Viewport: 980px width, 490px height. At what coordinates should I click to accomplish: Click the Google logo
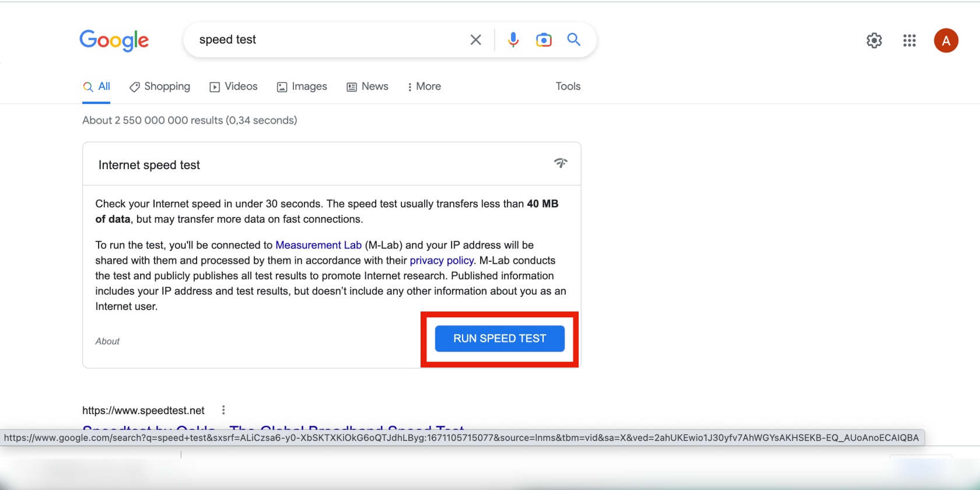114,40
